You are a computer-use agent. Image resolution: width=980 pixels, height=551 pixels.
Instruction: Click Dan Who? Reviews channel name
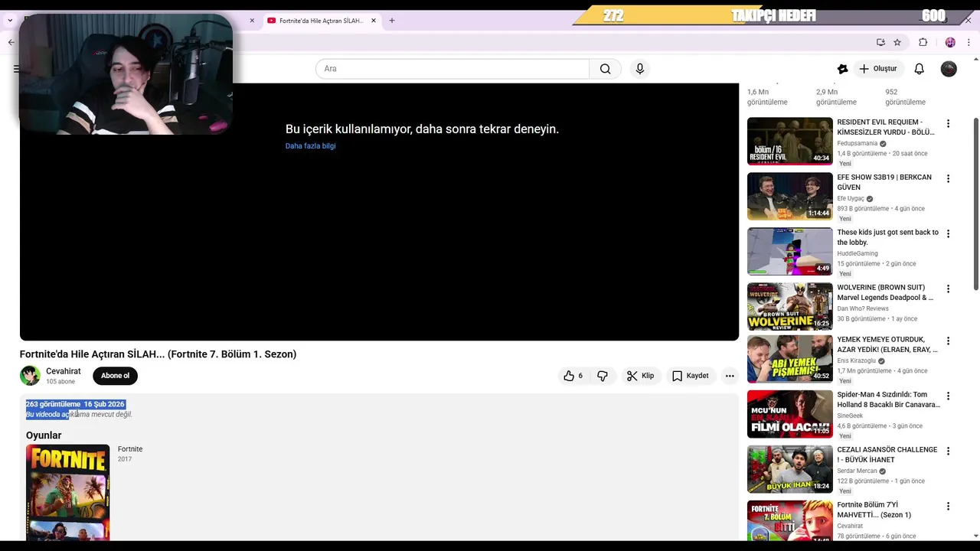tap(862, 308)
